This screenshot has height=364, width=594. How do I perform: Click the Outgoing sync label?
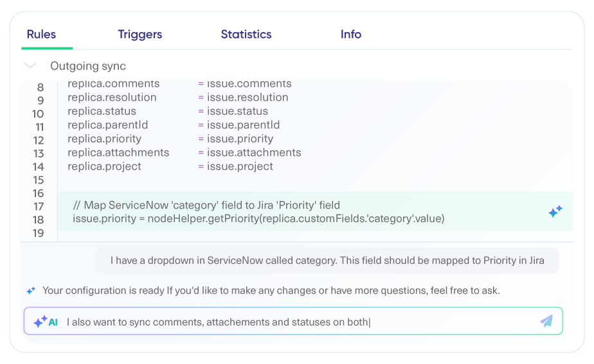tap(88, 66)
